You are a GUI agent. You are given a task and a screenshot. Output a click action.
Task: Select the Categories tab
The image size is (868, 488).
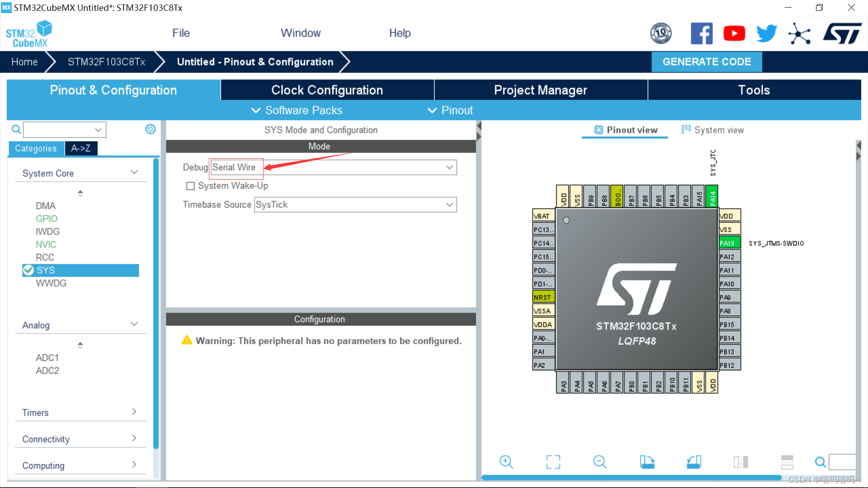(x=36, y=148)
